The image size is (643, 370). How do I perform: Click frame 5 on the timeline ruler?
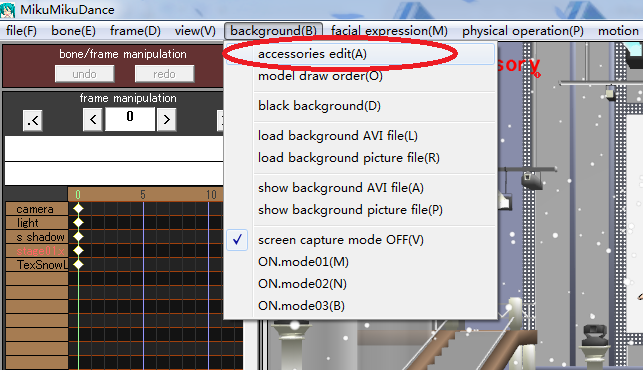pyautogui.click(x=143, y=194)
